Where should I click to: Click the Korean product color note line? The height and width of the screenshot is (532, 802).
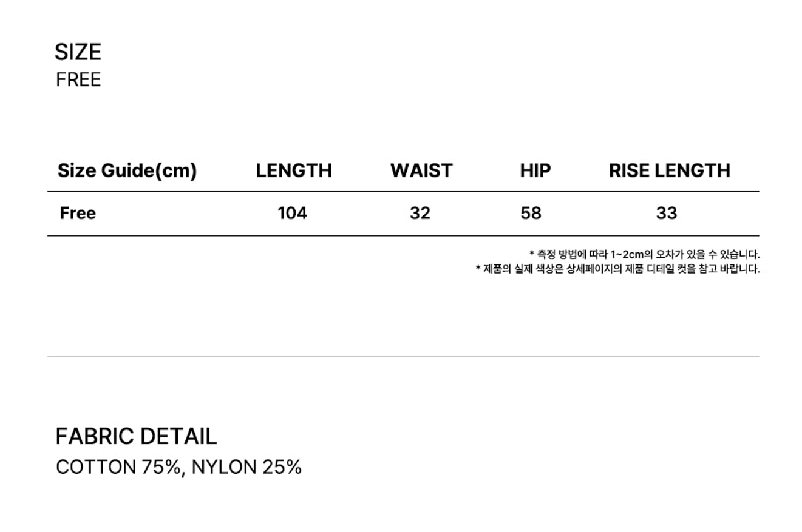click(617, 269)
